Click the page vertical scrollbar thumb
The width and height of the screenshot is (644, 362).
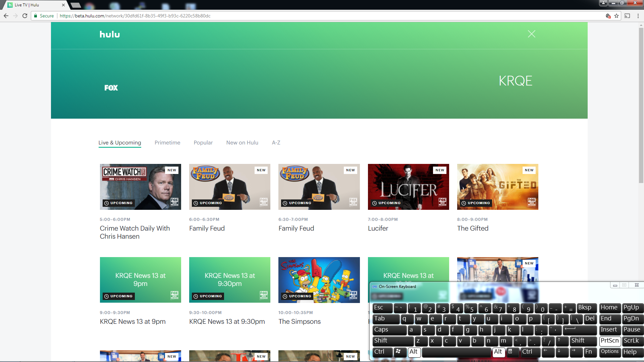(641, 105)
